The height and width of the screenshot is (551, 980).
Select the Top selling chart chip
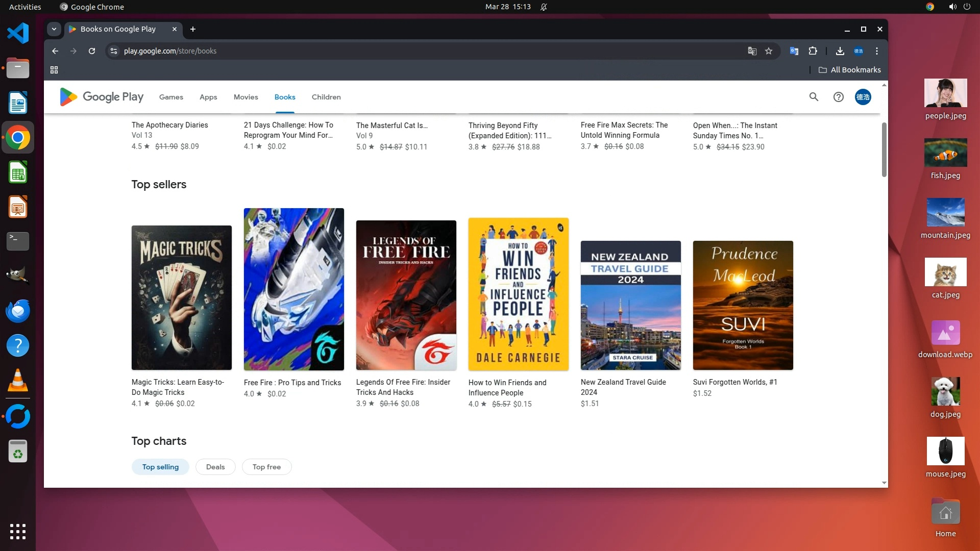160,467
